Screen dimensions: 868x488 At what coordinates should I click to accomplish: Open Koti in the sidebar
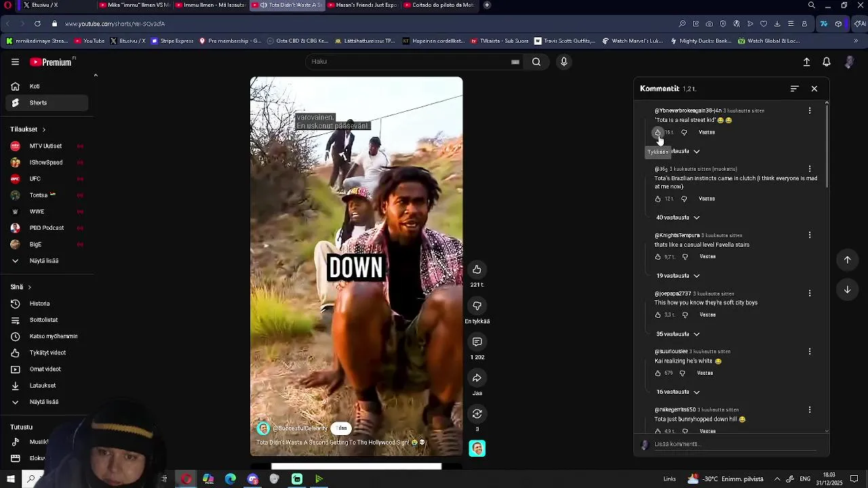tap(47, 87)
